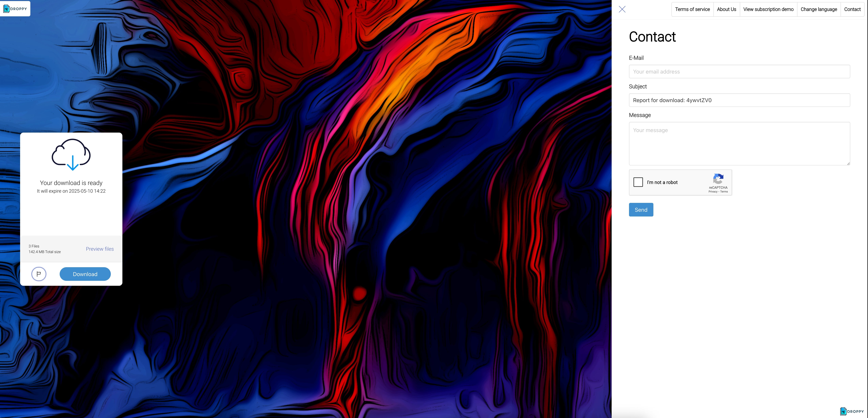Viewport: 868px width, 418px height.
Task: Click the reCAPTCHA Privacy link
Action: pyautogui.click(x=713, y=191)
